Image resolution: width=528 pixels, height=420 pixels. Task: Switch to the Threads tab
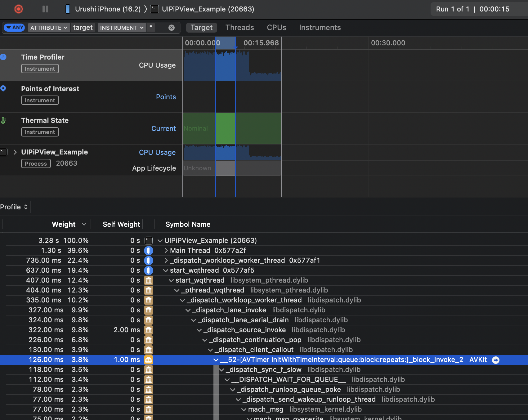pyautogui.click(x=240, y=28)
